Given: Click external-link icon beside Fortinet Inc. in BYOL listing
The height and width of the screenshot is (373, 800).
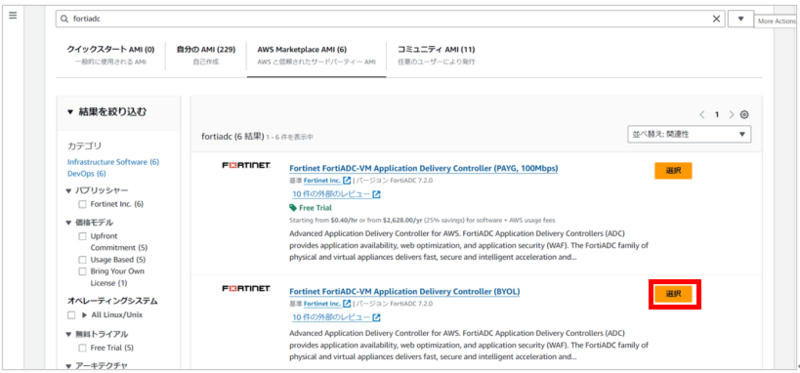Looking at the screenshot, I should (x=347, y=304).
